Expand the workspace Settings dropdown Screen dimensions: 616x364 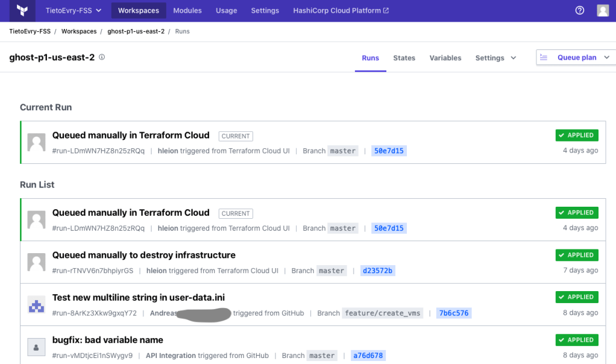pyautogui.click(x=495, y=58)
